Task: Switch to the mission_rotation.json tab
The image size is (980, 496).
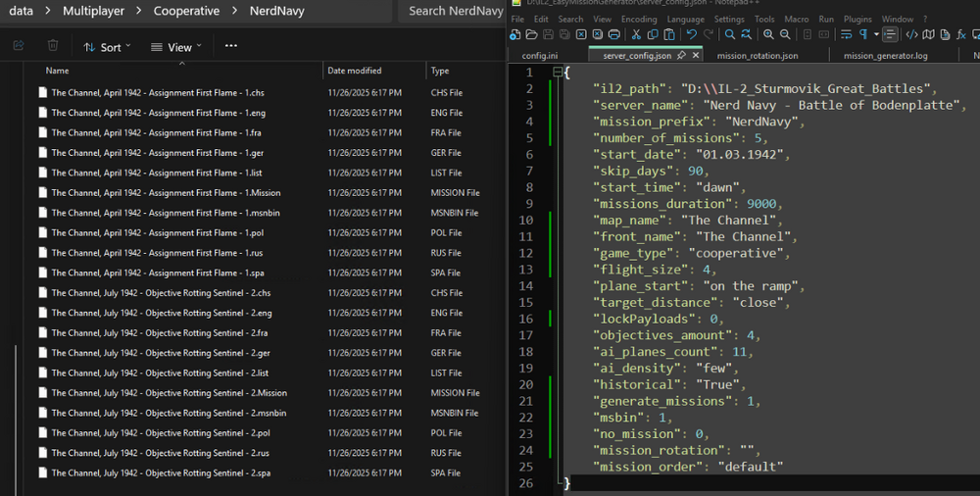Action: tap(757, 56)
